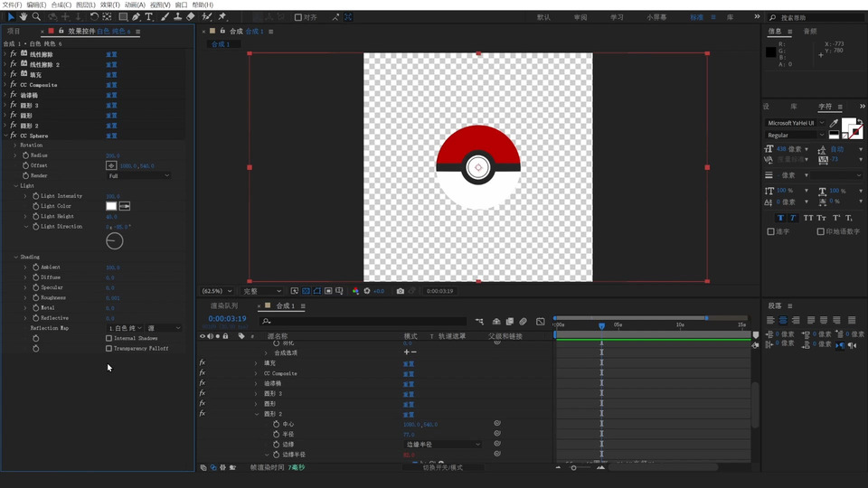Open the 效果(T) menu
The image size is (868, 488).
(109, 5)
